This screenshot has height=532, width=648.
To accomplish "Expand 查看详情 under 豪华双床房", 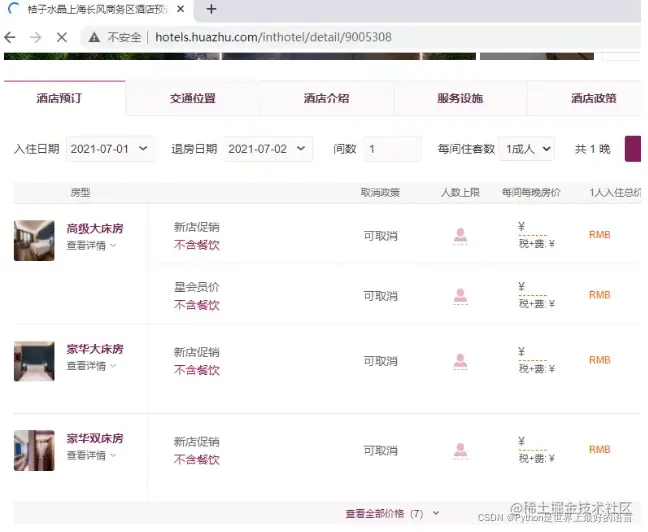I will tap(91, 456).
